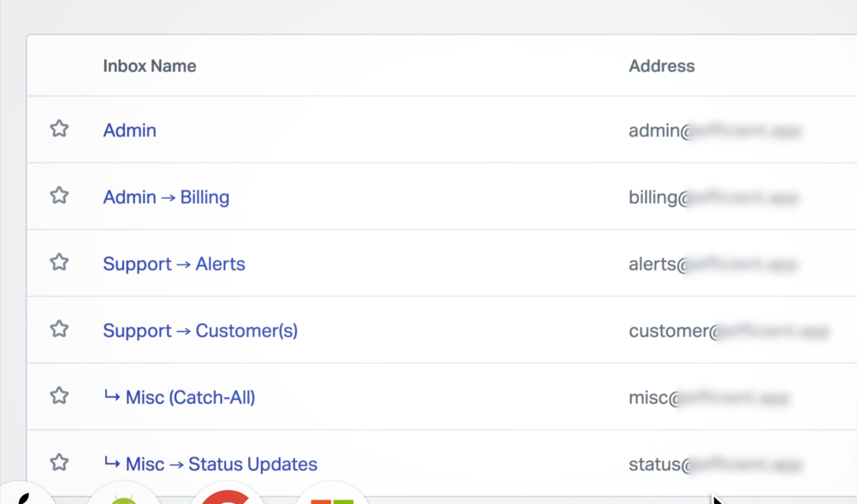Open the Support → Alerts inbox
This screenshot has width=857, height=504.
(174, 264)
